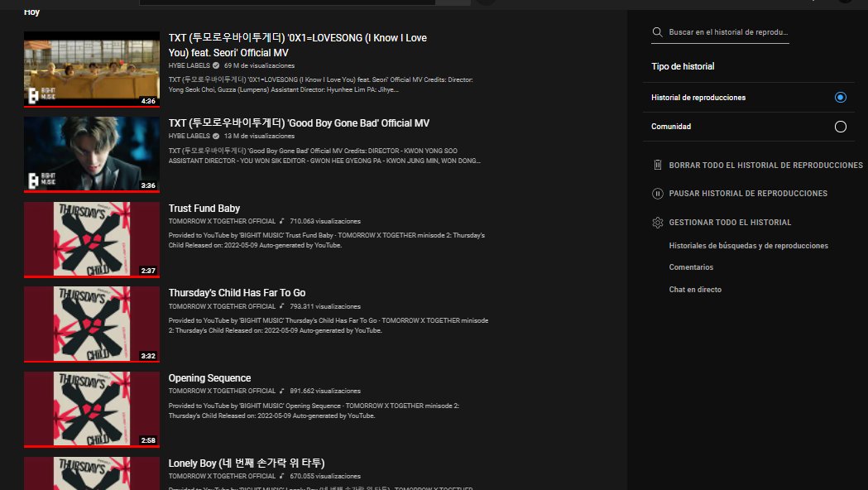Click the gear icon beside Gestionar todo el historial
868x490 pixels.
tap(658, 222)
